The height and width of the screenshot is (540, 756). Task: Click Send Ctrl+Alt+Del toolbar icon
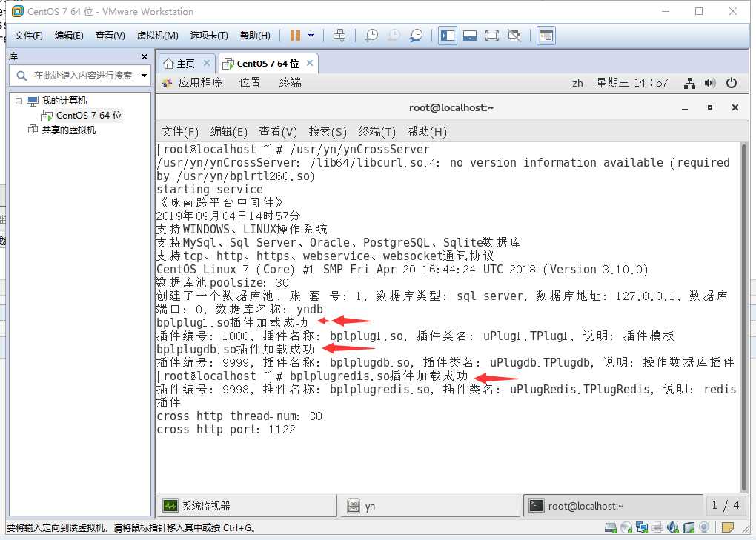[x=339, y=35]
